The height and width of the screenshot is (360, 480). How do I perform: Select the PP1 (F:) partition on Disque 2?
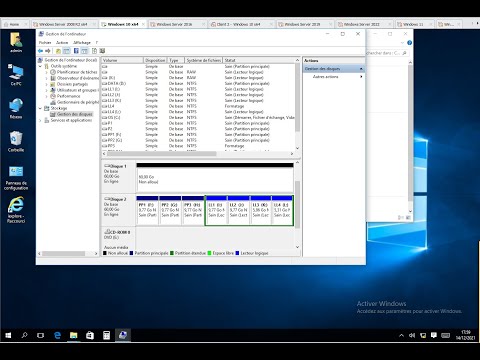(147, 211)
